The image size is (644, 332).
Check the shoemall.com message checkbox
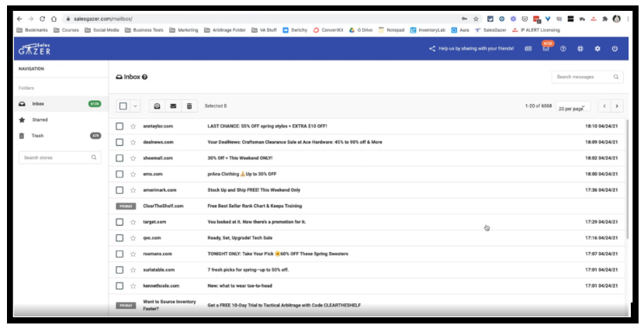pos(119,158)
